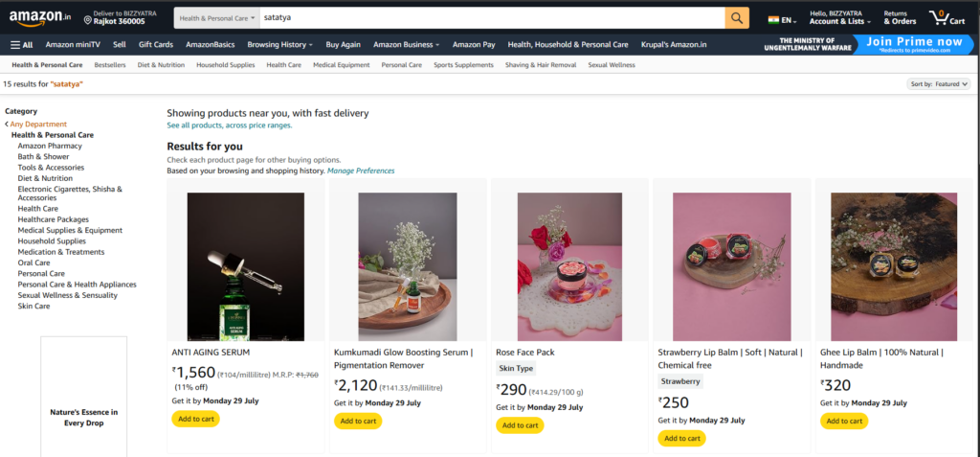Click the Manage Preferences link
Image resolution: width=980 pixels, height=457 pixels.
click(x=361, y=171)
